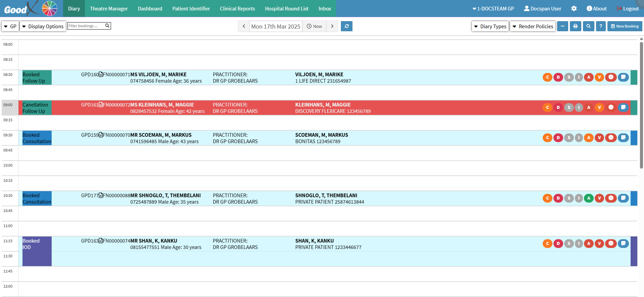
Task: Click the Filter bookings search field
Action: (x=86, y=26)
